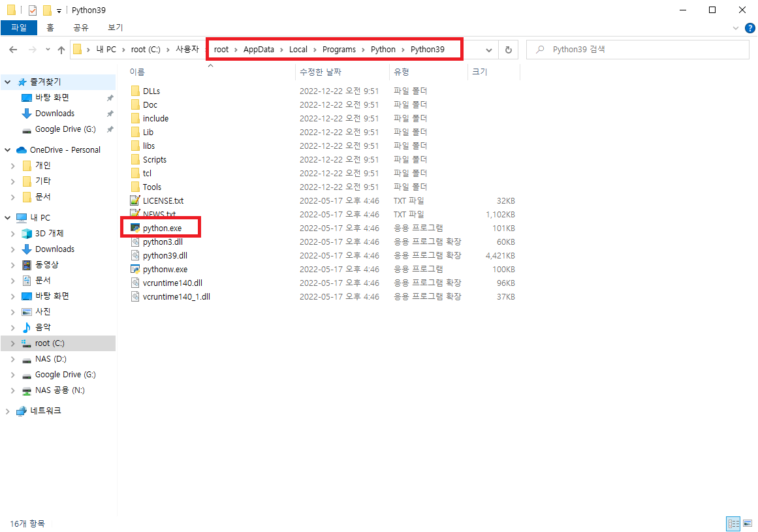Select the LICENSE.txt file icon
Viewport: 758px width, 532px height.
coord(135,200)
